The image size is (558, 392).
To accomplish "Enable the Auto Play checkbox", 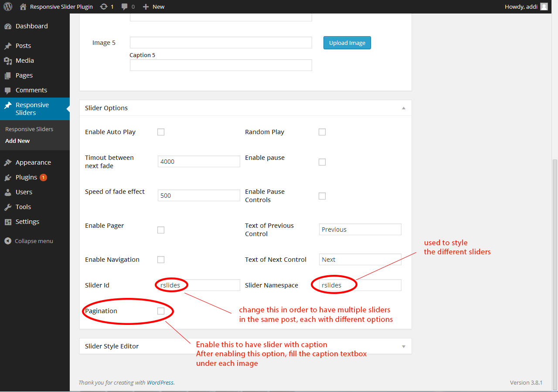I will click(161, 132).
